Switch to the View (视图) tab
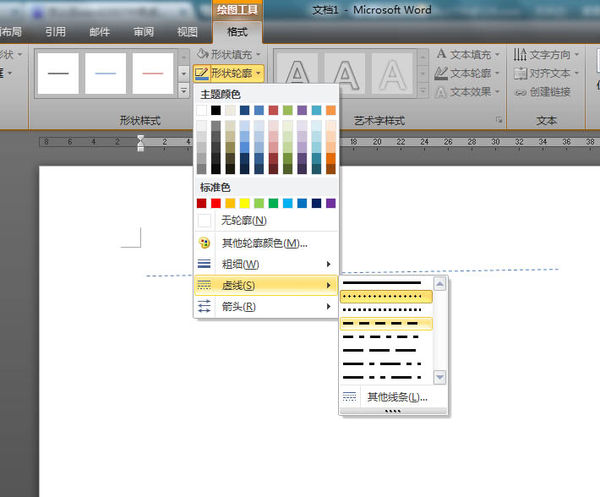Screen dimensions: 600x497 (188, 32)
